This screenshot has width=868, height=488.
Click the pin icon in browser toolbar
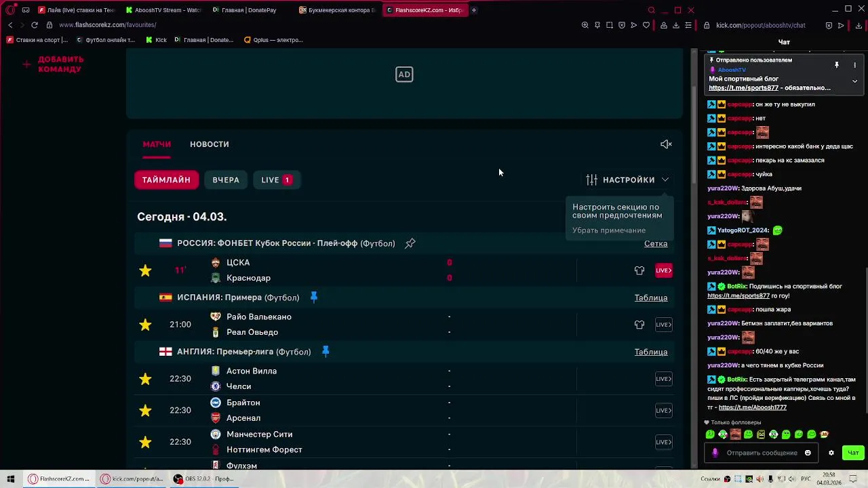(597, 25)
